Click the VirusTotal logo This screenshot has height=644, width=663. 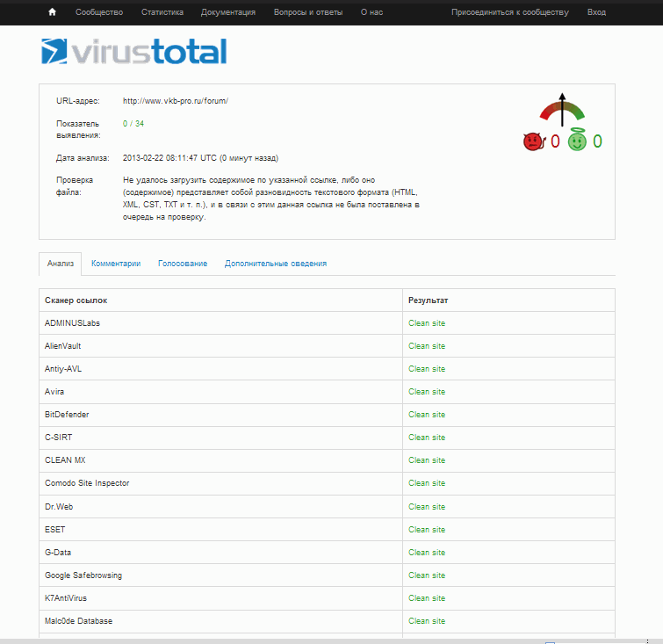pyautogui.click(x=134, y=52)
